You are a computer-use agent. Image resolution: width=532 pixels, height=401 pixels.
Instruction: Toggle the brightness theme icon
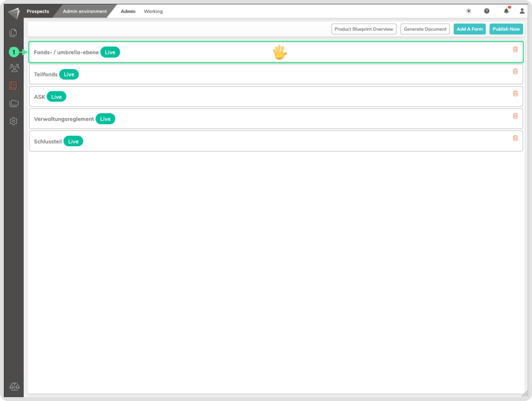pos(469,11)
